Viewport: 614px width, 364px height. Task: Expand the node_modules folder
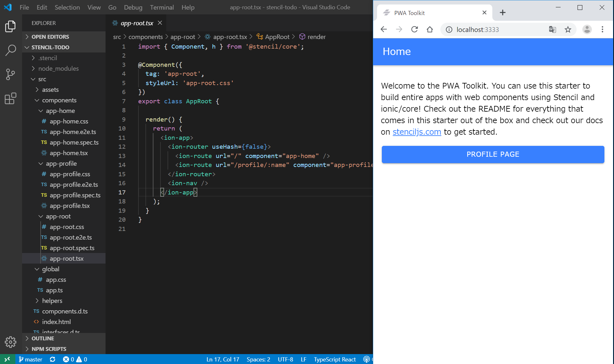(64, 68)
